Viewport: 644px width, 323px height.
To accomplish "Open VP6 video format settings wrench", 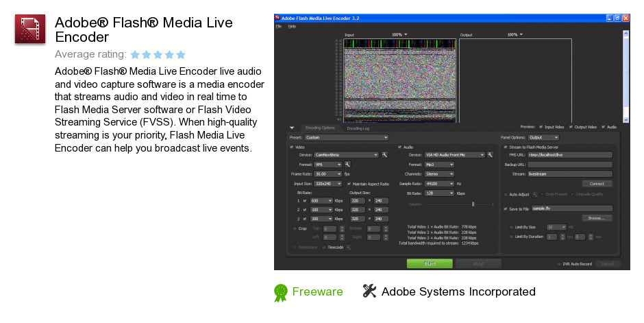I will (x=347, y=165).
